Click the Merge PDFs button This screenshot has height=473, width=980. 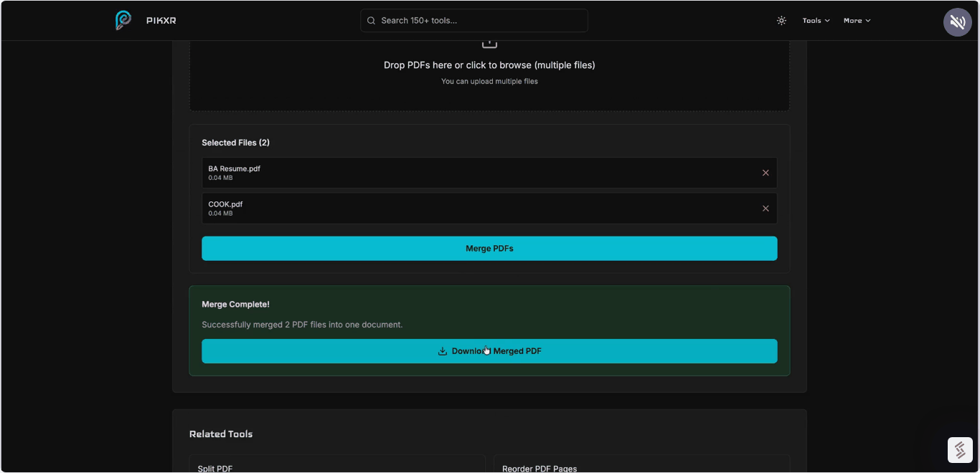[489, 248]
